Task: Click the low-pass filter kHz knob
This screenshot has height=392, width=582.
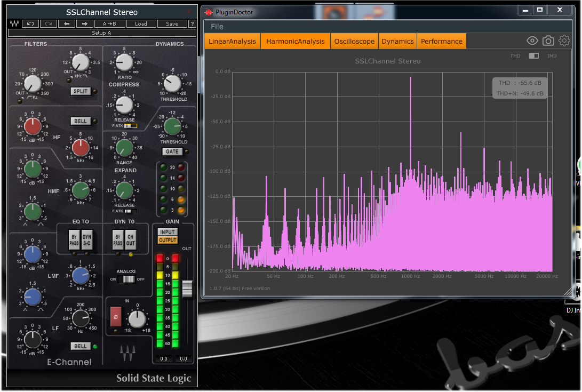Action: 80,62
